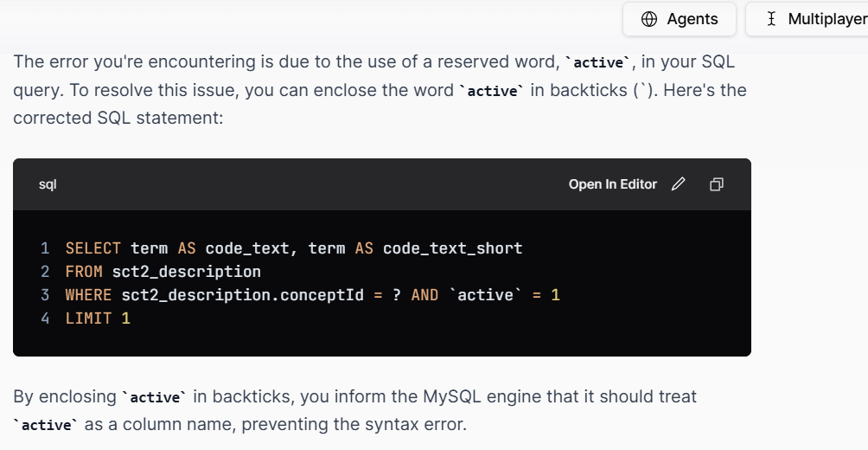Click the sql language label

click(x=48, y=184)
